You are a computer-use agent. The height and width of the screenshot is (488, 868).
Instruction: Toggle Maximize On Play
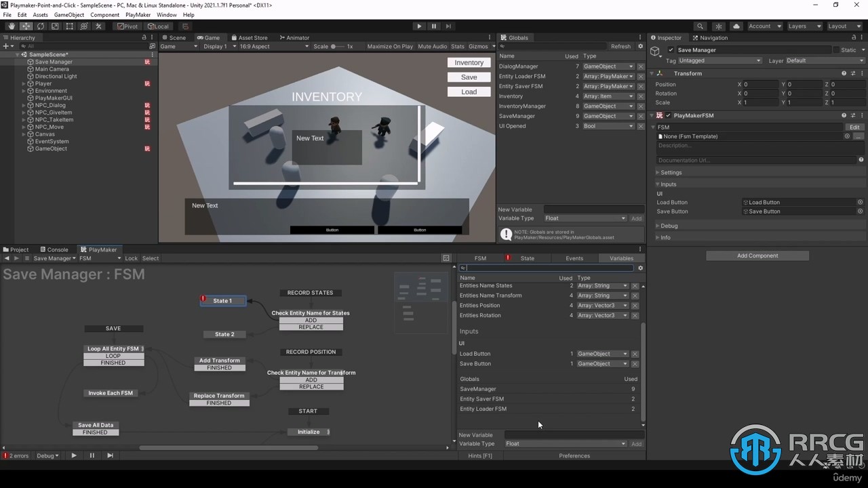tap(390, 47)
